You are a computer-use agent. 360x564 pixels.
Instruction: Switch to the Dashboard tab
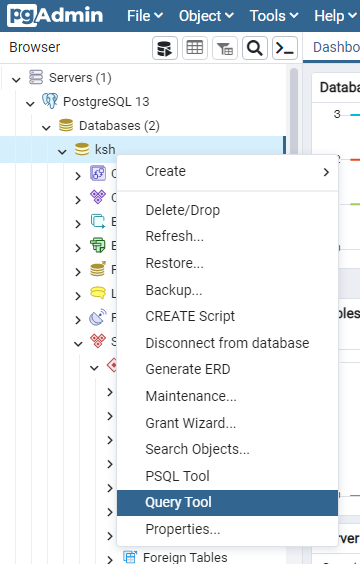point(336,47)
